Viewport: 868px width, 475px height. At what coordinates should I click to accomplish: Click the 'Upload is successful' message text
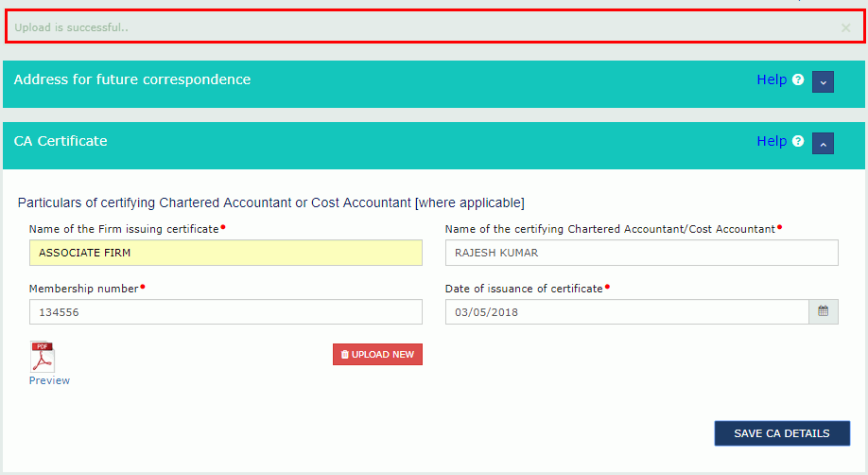[x=72, y=27]
